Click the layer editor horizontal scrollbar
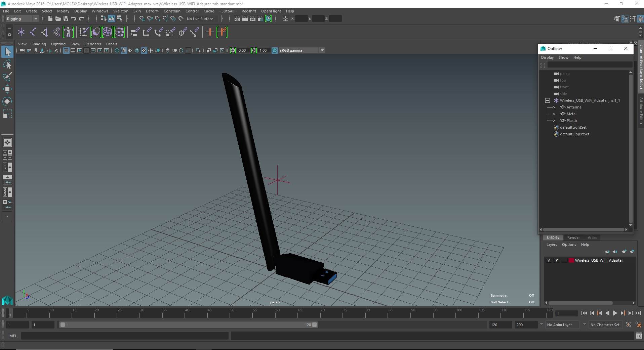The width and height of the screenshot is (644, 350). [x=580, y=303]
